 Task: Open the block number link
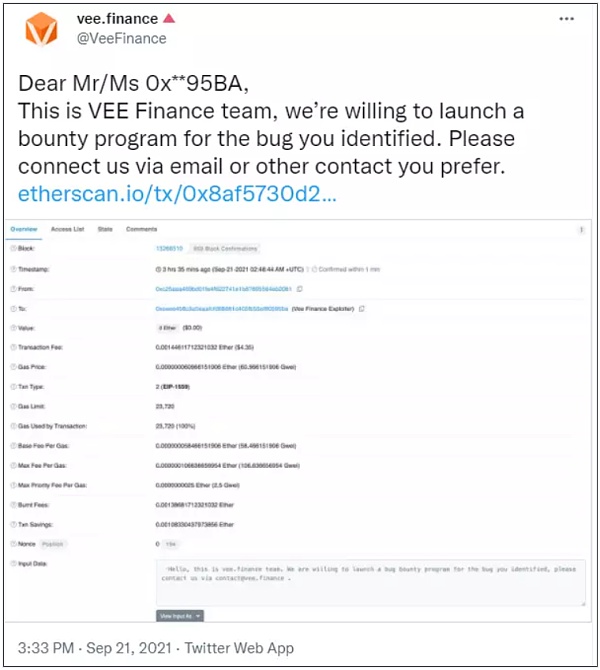tap(166, 248)
